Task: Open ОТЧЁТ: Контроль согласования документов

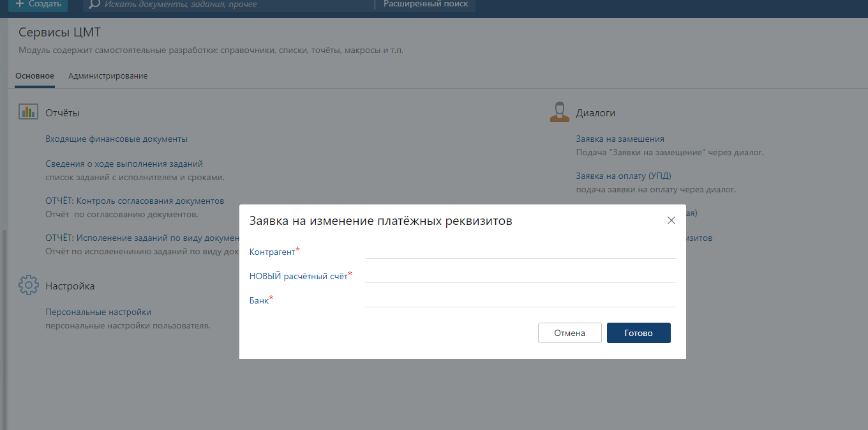Action: (135, 201)
